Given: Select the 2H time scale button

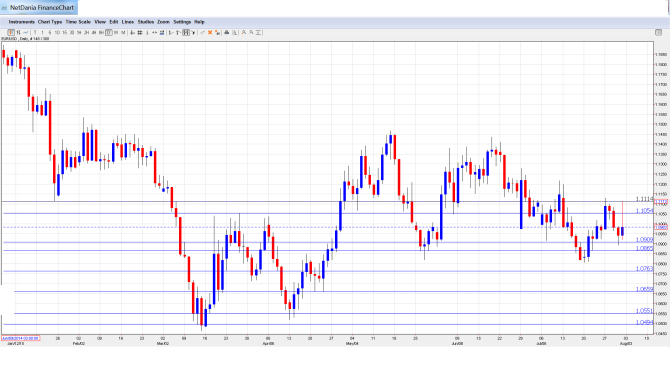Looking at the screenshot, I should click(86, 32).
